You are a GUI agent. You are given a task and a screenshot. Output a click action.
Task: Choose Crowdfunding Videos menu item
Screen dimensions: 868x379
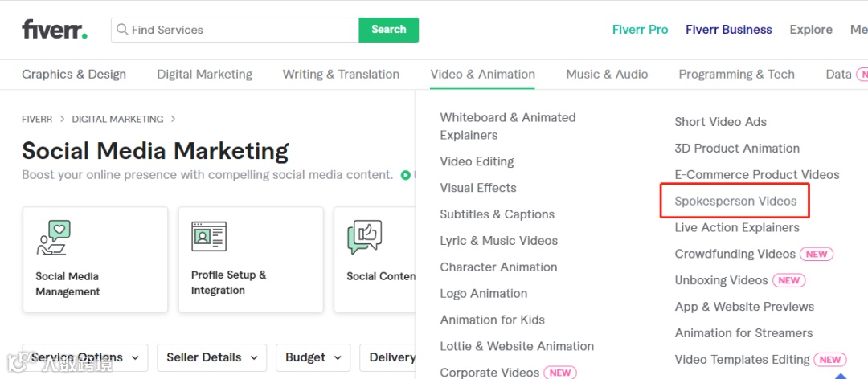[735, 254]
